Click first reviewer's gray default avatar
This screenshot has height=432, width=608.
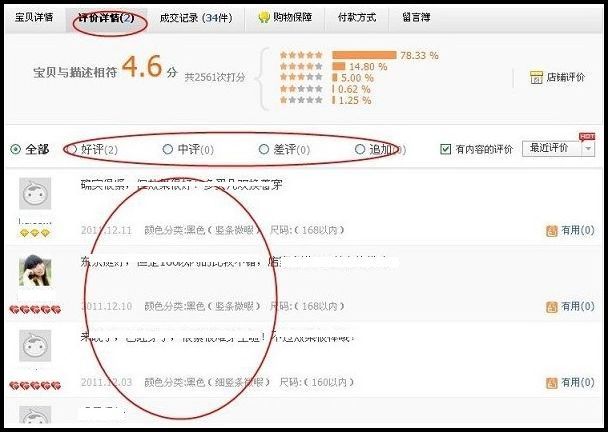(35, 194)
